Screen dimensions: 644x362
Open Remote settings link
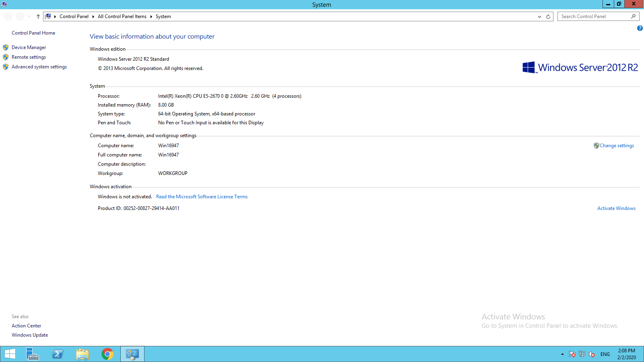pos(29,57)
